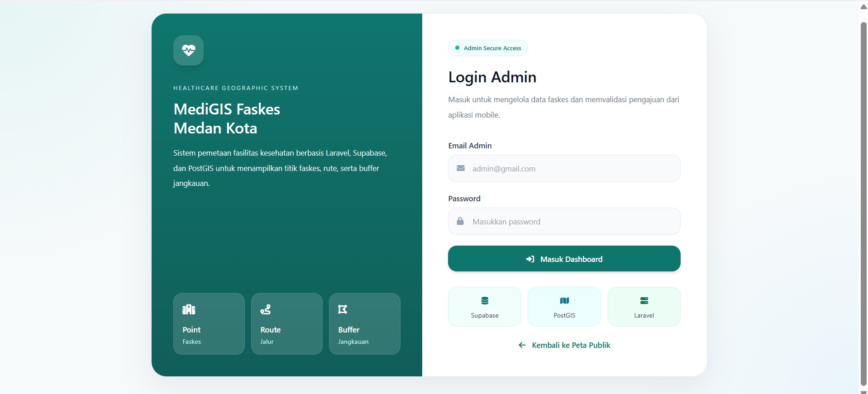Click the 'Sistem pemetaan fasilitas kesehatan' description
868x394 pixels.
(280, 168)
